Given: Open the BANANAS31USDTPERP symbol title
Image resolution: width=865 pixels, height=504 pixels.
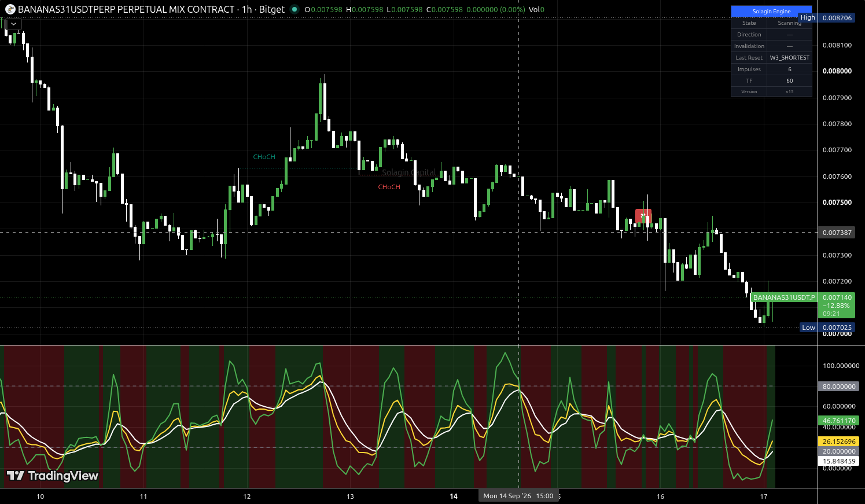Looking at the screenshot, I should click(x=126, y=9).
